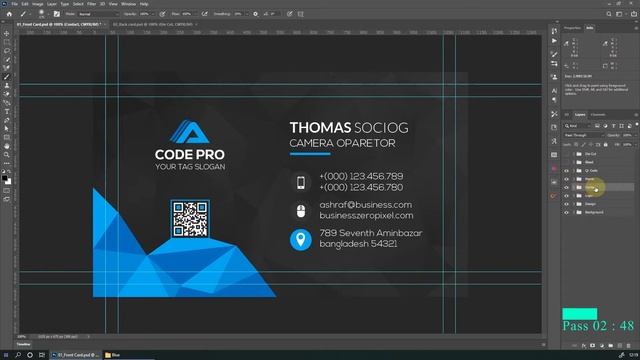640x360 pixels.
Task: Select the Brush tool in left toolbar
Action: pyautogui.click(x=7, y=77)
